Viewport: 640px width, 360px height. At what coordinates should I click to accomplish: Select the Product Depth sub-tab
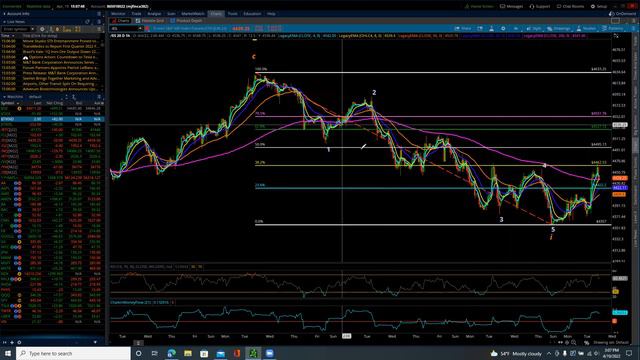(187, 20)
